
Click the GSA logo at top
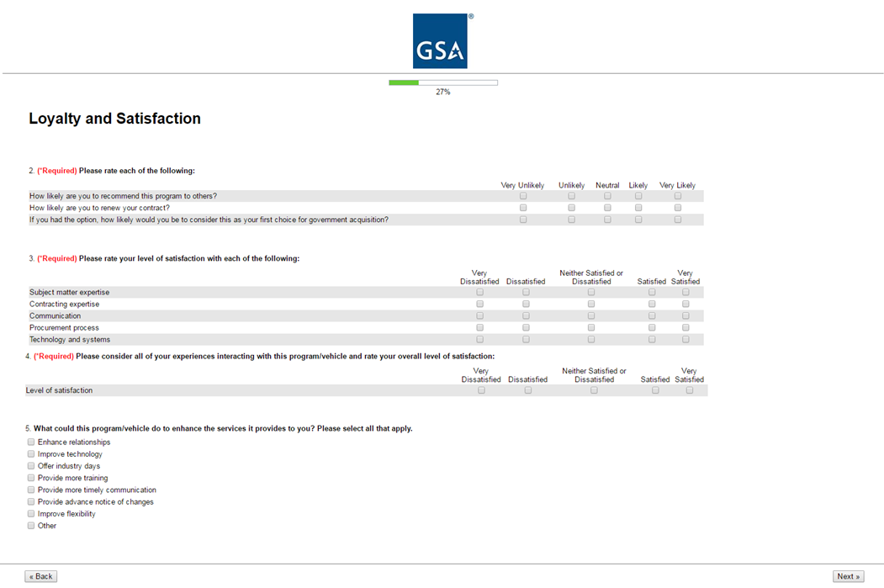tap(440, 41)
